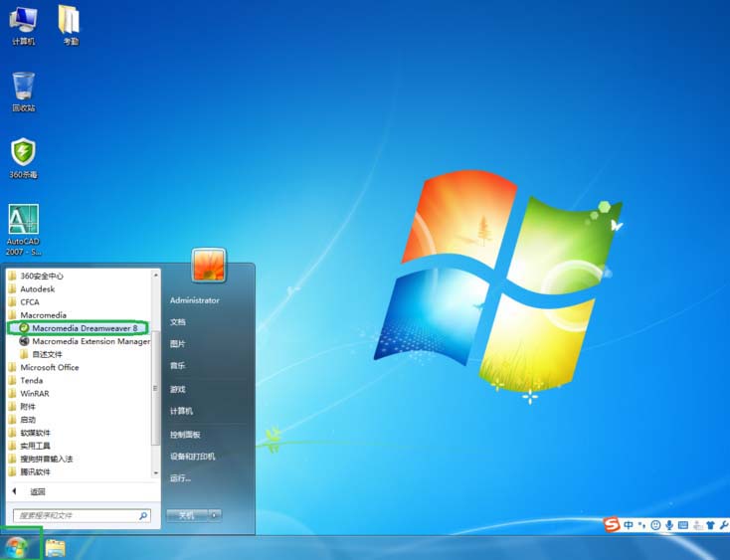
Task: Expand the 附件 folder
Action: tap(22, 407)
